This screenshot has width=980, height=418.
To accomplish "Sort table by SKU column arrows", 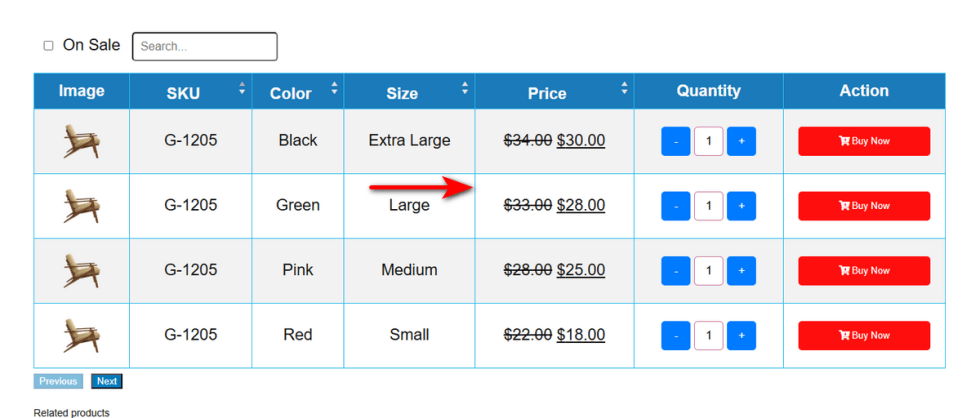I will pos(242,89).
